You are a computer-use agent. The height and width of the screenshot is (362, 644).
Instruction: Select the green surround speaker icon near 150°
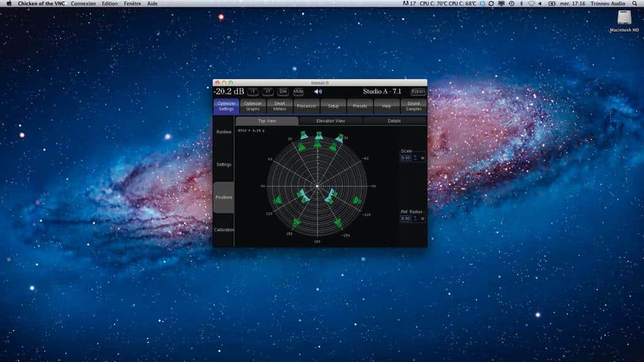click(x=297, y=222)
